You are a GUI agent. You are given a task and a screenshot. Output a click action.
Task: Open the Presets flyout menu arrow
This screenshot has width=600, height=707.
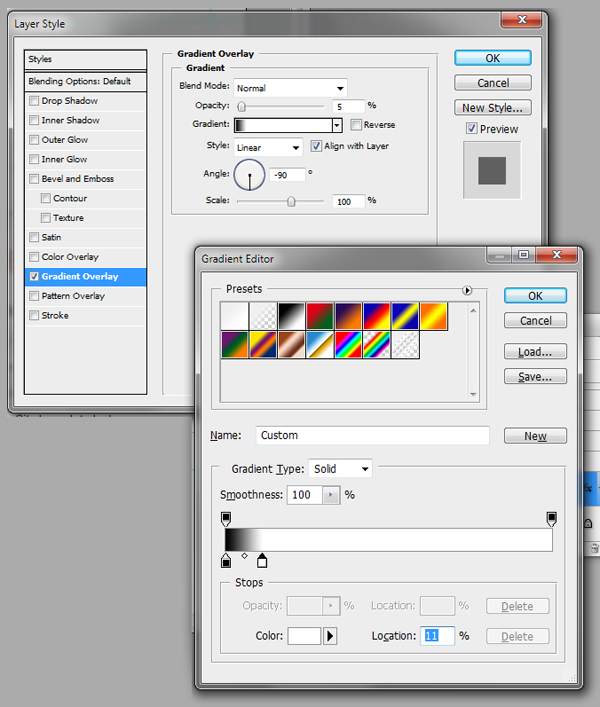coord(467,290)
